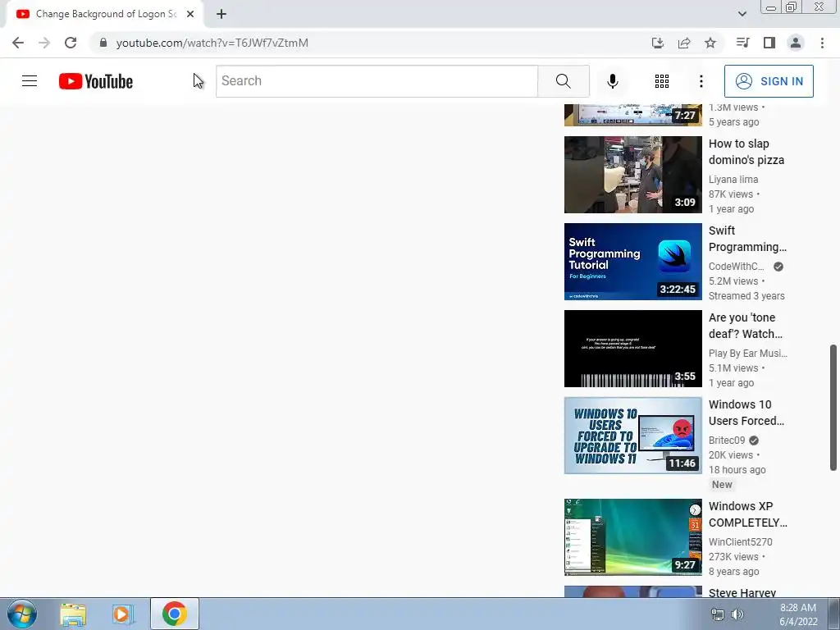The width and height of the screenshot is (840, 630).
Task: Open Windows XP COMPLETELY thumbnail
Action: coord(632,537)
